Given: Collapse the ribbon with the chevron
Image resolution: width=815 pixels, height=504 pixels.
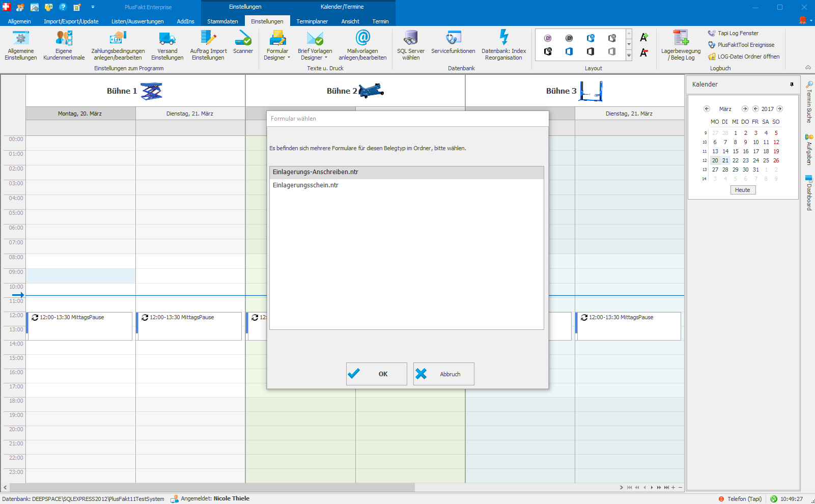Looking at the screenshot, I should coord(808,68).
